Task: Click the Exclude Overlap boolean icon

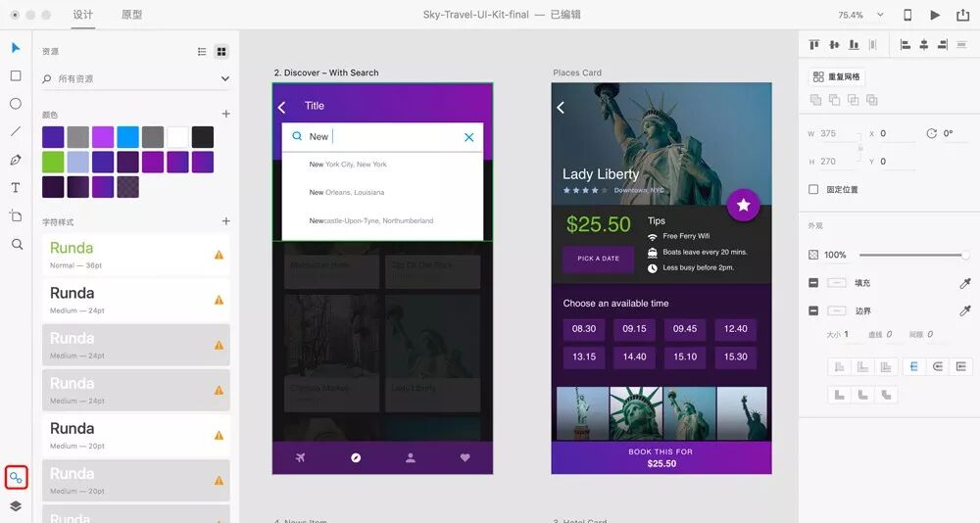Action: click(x=872, y=99)
